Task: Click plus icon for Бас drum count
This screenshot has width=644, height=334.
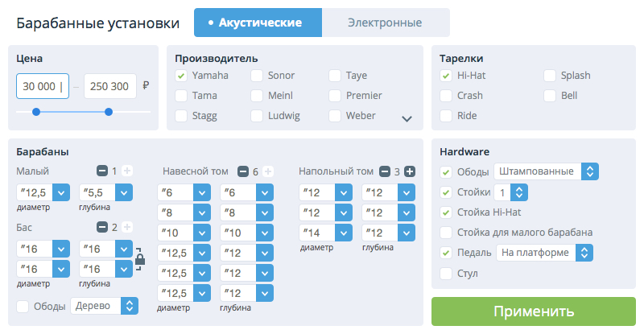Action: pos(127,228)
